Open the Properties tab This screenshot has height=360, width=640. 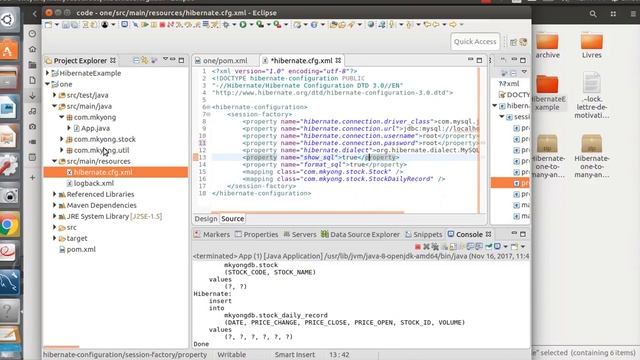[257, 235]
